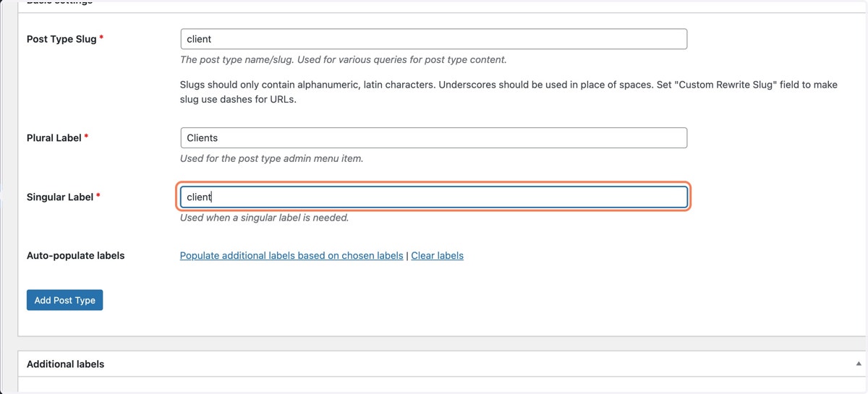Click inside the Singular Label field

(x=433, y=197)
